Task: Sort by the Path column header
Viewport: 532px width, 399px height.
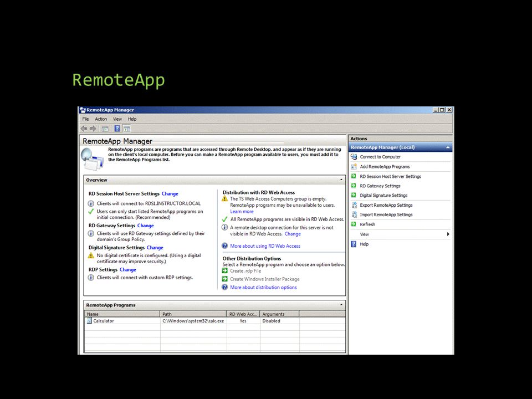Action: click(193, 314)
